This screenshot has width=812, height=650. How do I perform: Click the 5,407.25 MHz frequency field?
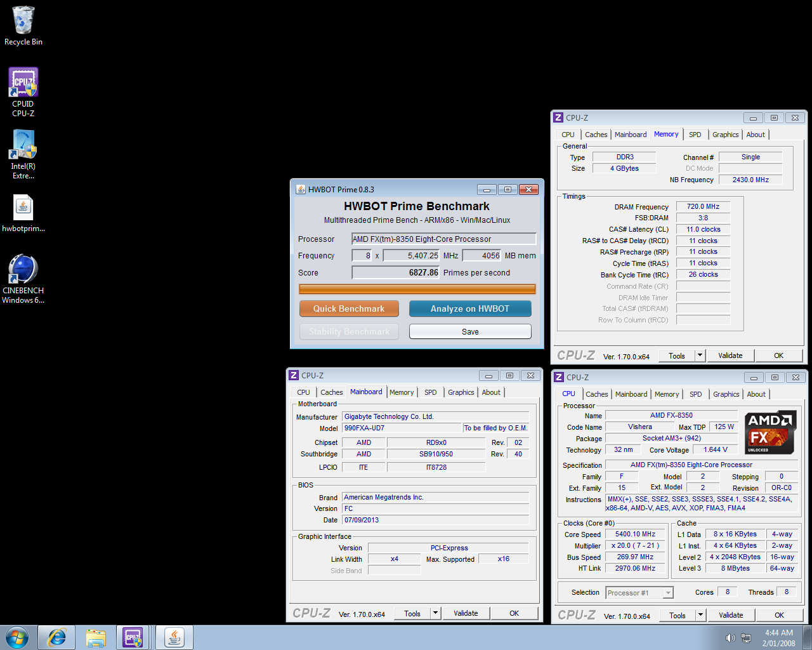(x=412, y=255)
